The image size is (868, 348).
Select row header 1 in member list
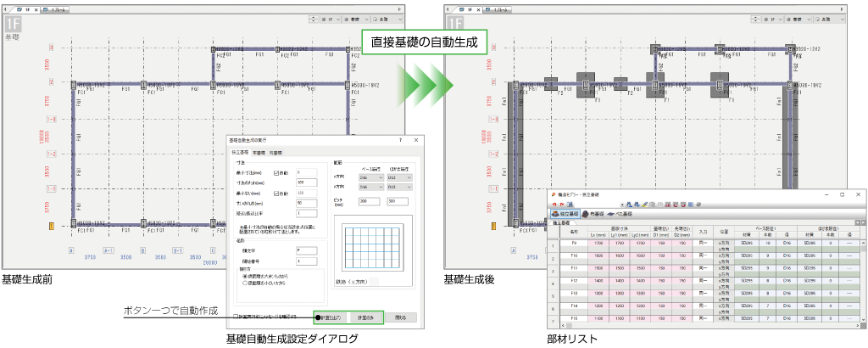tap(553, 246)
